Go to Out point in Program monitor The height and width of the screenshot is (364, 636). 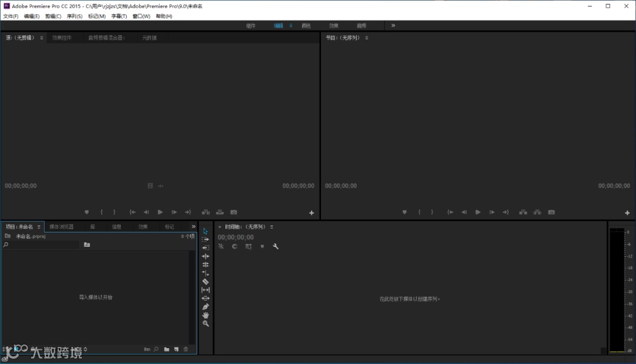tap(505, 212)
